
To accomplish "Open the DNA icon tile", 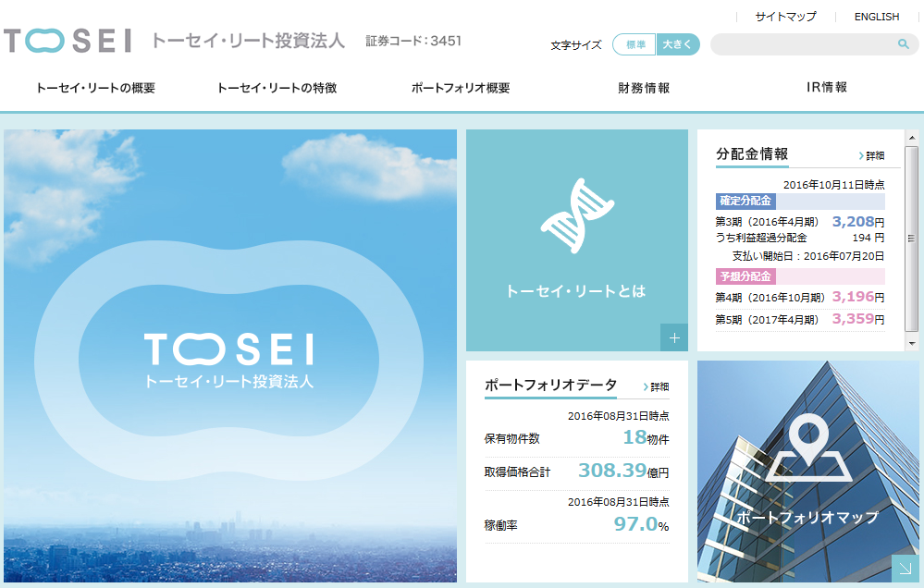I will [x=576, y=215].
